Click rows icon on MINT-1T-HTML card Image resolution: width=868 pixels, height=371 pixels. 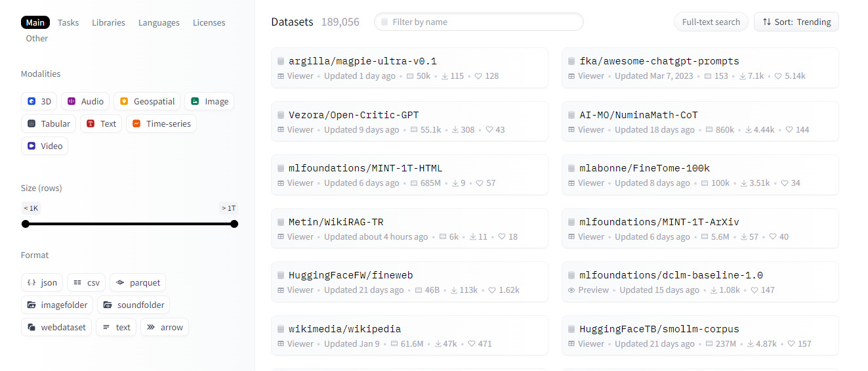[414, 183]
